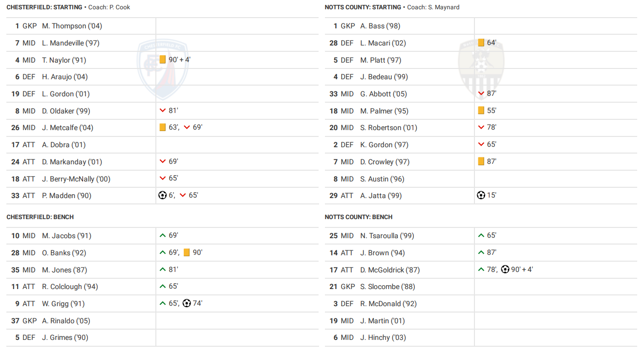644x358 pixels.
Task: Click L. Macari's yellow card icon
Action: pyautogui.click(x=481, y=43)
